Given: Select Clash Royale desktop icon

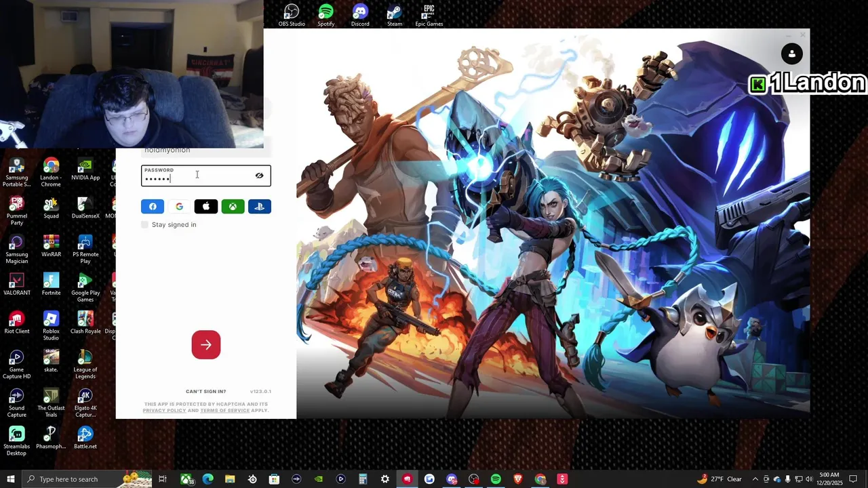Looking at the screenshot, I should click(x=85, y=323).
